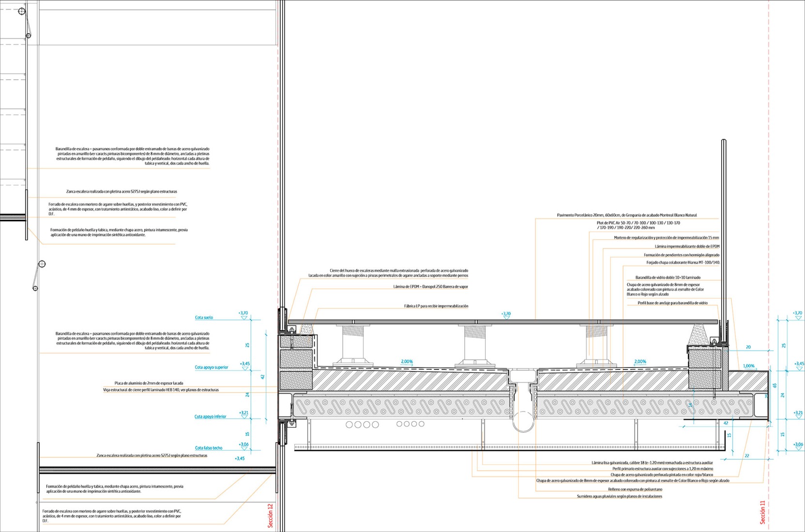Click the Cota apoyo inferior label
This screenshot has height=532, width=805.
[x=210, y=417]
